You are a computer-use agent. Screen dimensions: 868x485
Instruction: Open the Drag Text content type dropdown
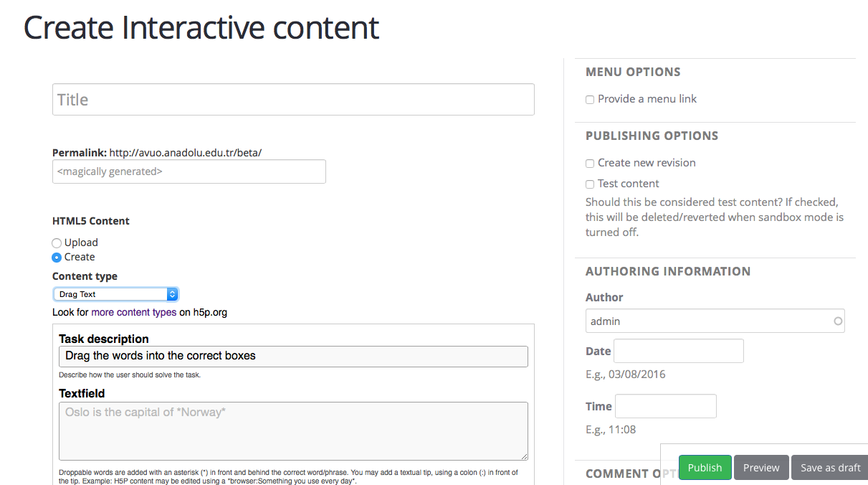tap(115, 294)
